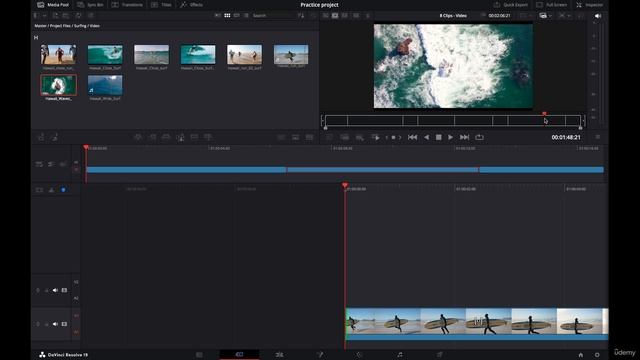Click the upper timeline ruler playhead marker
640x360 pixels.
click(86, 147)
